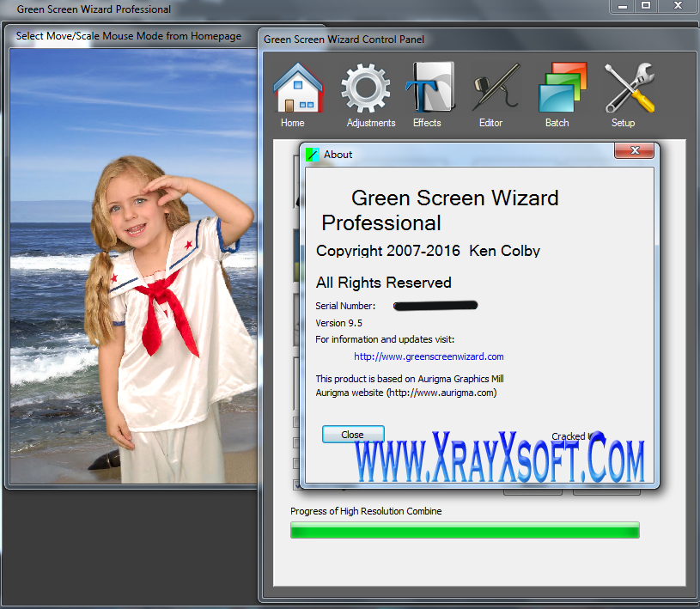Open the Home panel icon
The image size is (700, 609).
click(298, 88)
